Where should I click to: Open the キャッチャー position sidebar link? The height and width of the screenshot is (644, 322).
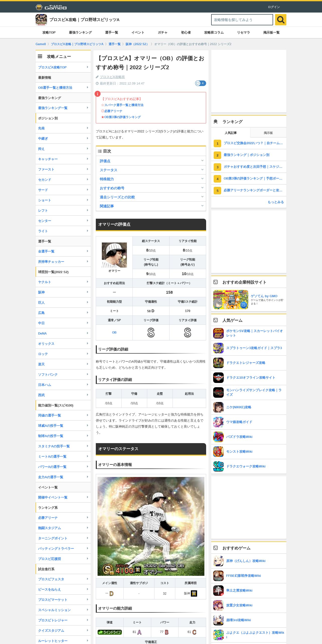click(63, 159)
